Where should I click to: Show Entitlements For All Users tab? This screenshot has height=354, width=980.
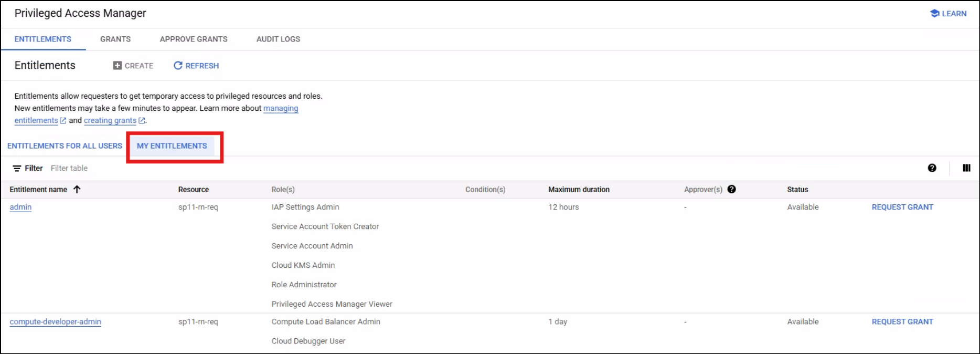65,146
